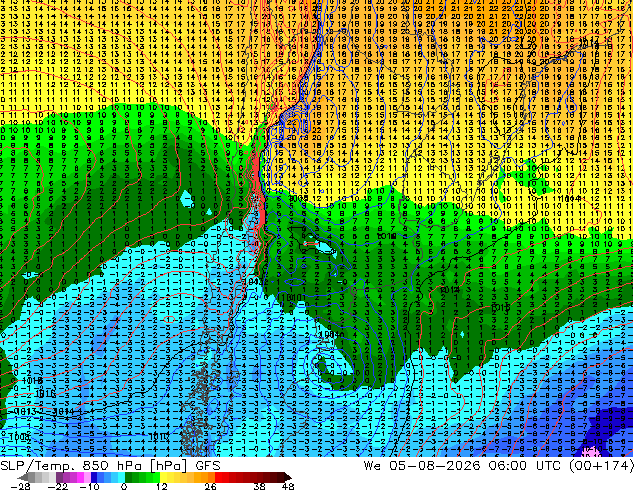This screenshot has width=634, height=490.
Task: Click the "12" color scale label
Action: [162, 486]
